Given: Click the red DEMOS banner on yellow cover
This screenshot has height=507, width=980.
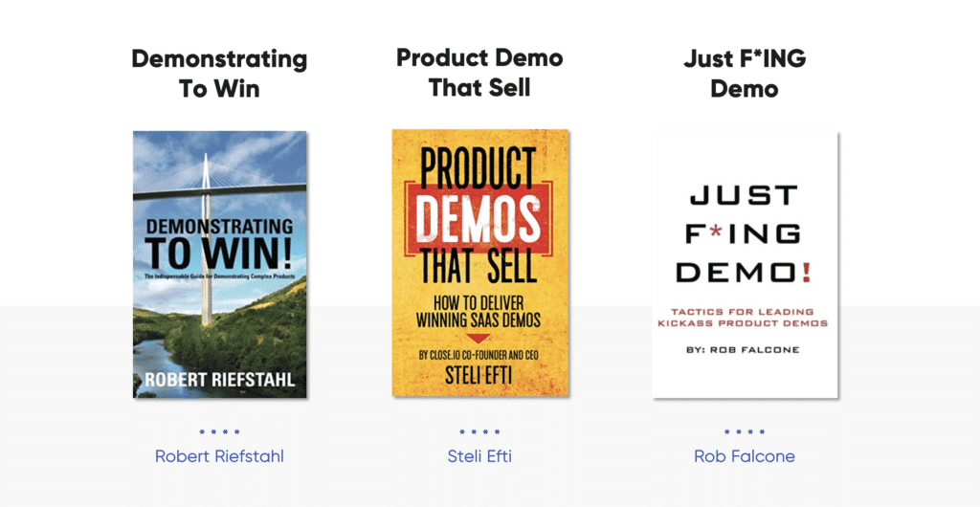Looking at the screenshot, I should pos(479,217).
